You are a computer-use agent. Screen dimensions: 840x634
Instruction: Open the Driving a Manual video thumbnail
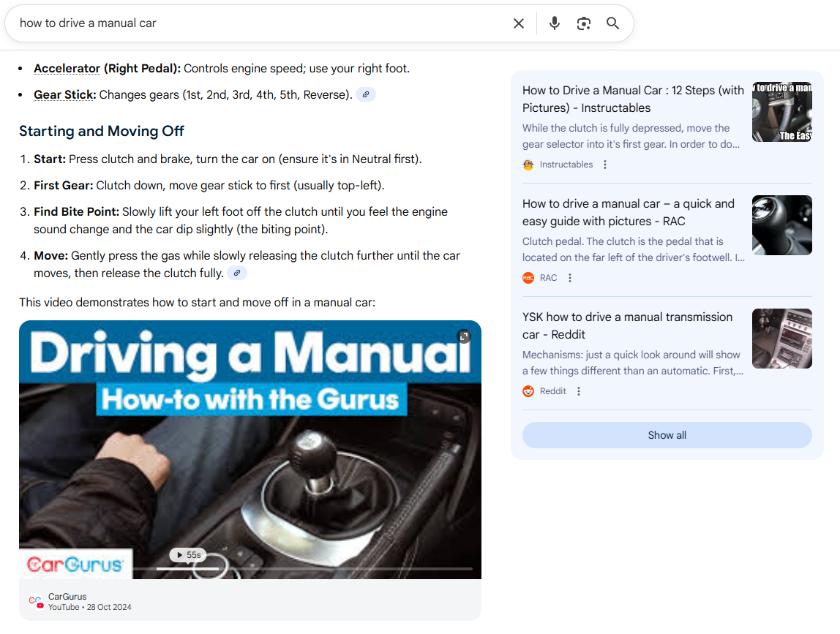(x=250, y=449)
